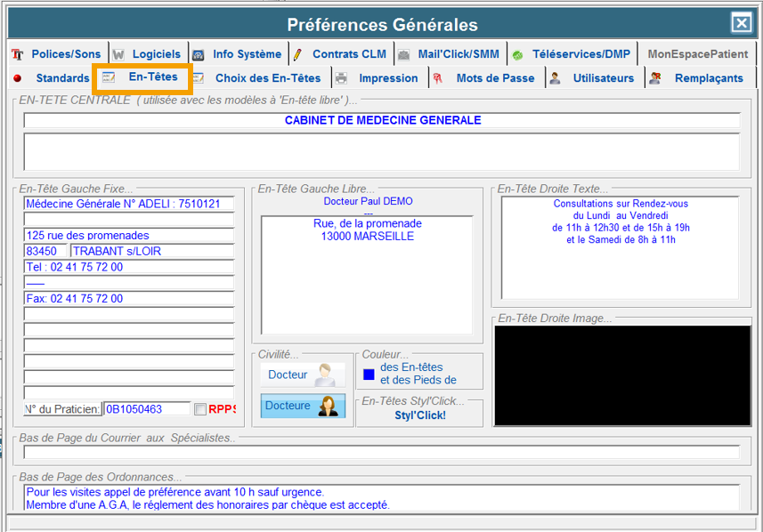Open the Polices/Sons tab

[59, 54]
